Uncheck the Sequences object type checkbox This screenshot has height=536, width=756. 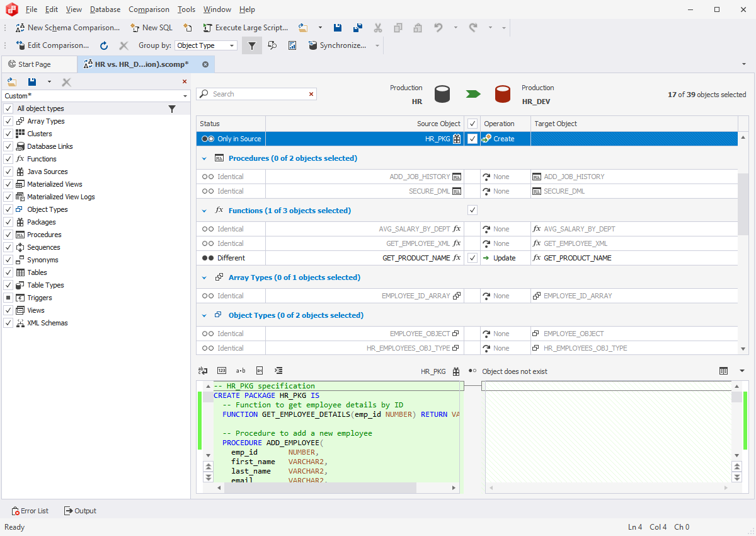click(x=8, y=247)
